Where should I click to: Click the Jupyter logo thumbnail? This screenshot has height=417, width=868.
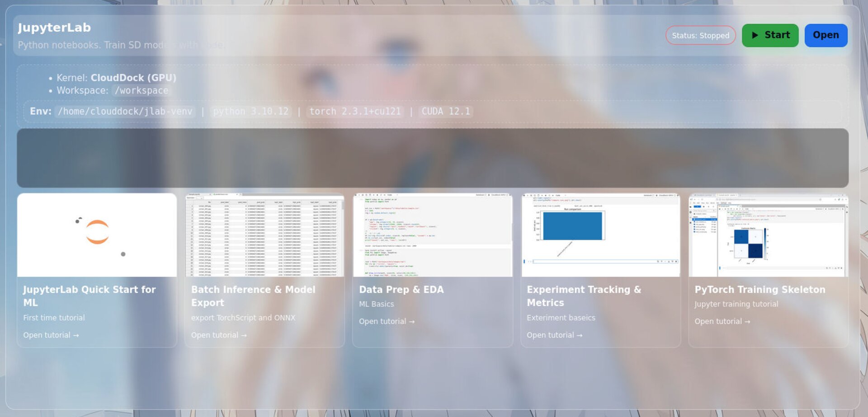tap(97, 235)
